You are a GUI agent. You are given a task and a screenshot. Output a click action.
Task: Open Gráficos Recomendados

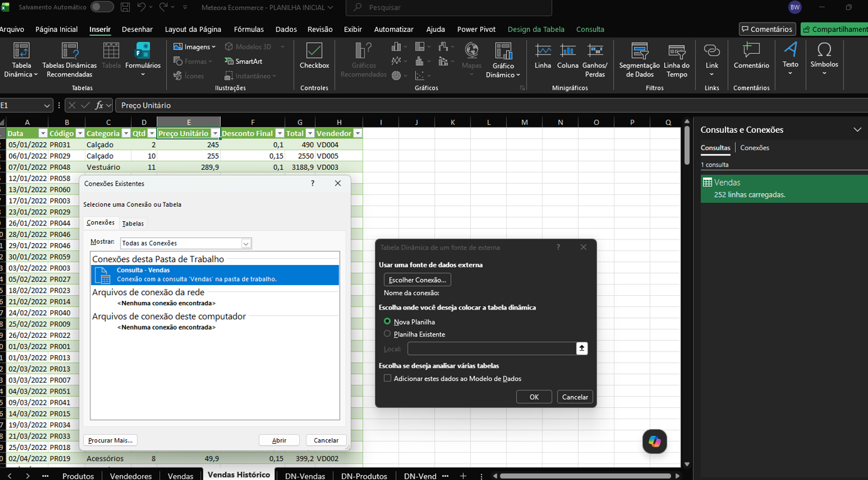tap(364, 60)
